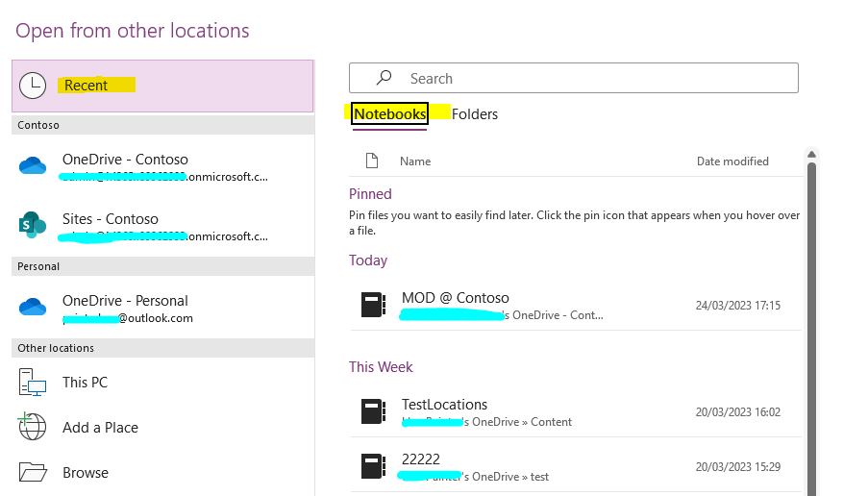The image size is (868, 496).
Task: Click the Add a Place globe icon
Action: coord(32,427)
